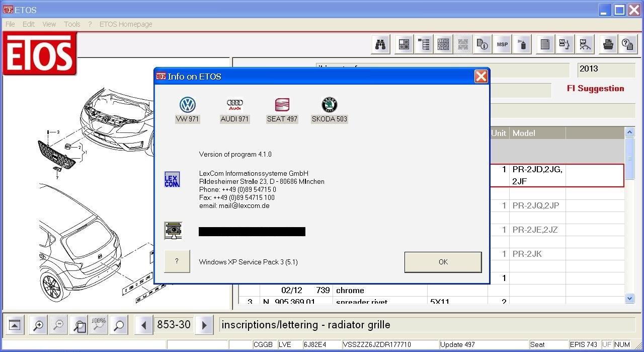This screenshot has width=644, height=352.
Task: Click the toolbar icon with a car outline
Action: [584, 44]
